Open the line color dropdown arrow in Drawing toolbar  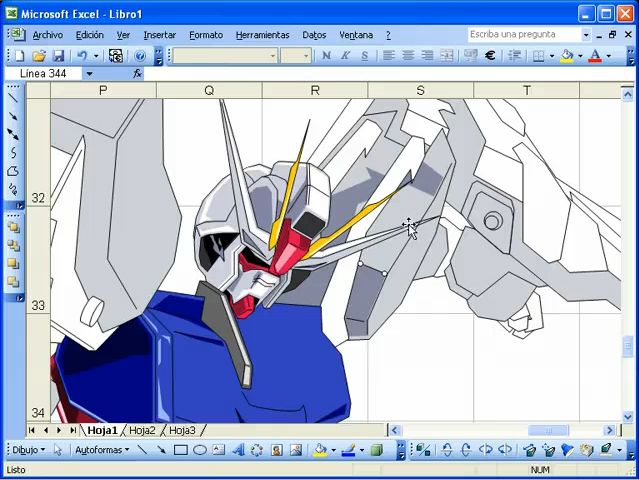coord(361,450)
